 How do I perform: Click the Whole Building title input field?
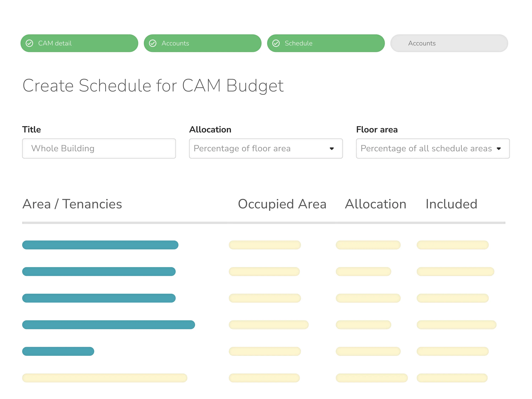99,148
